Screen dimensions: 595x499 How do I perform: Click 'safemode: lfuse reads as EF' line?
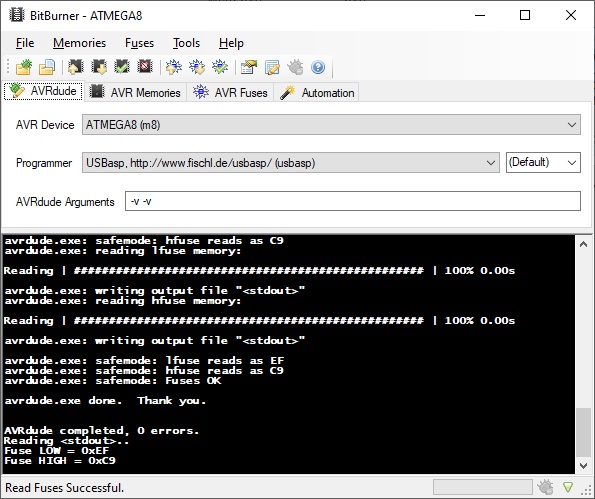click(144, 360)
